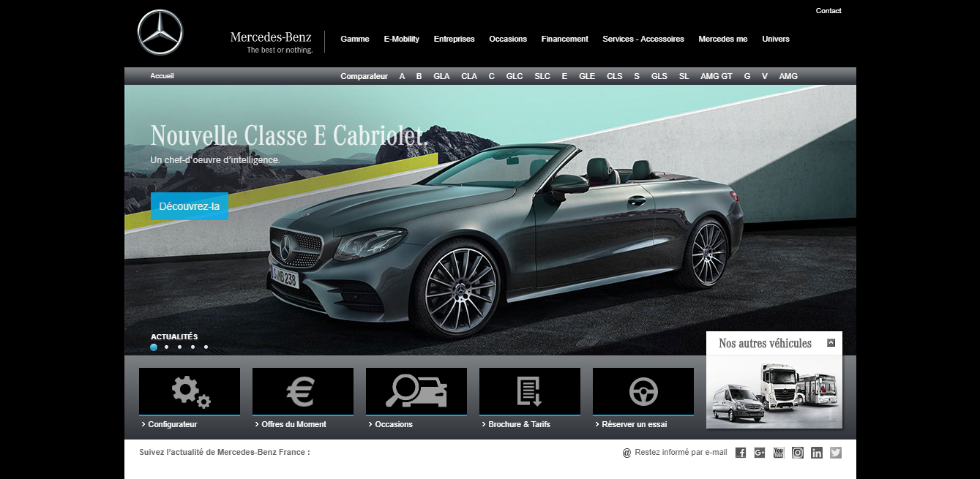The width and height of the screenshot is (980, 479).
Task: Click the Mercedes-Benz star logo
Action: coord(160,33)
